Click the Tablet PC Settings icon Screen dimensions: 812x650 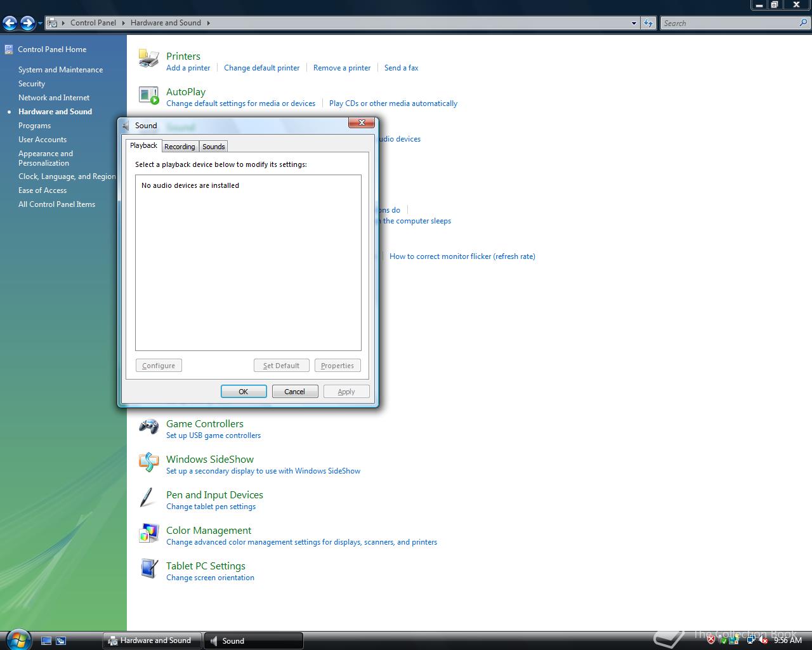point(148,569)
